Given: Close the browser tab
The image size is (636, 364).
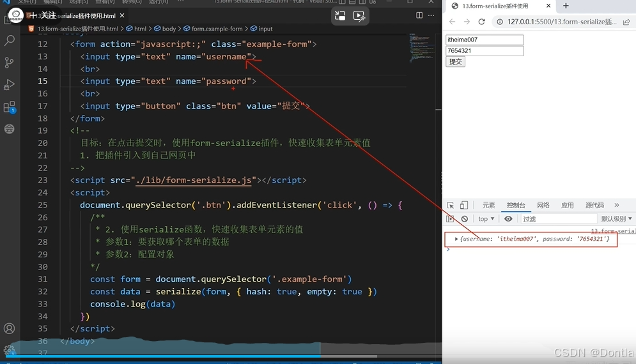Looking at the screenshot, I should pos(548,6).
